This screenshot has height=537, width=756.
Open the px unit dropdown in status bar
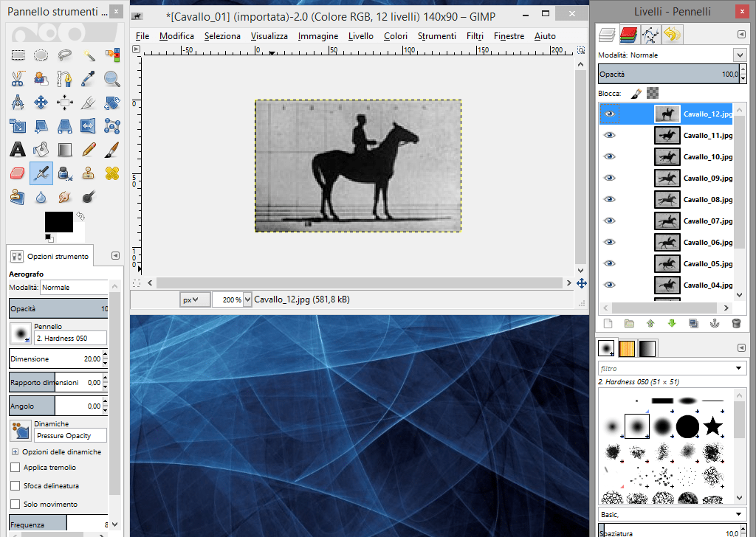coord(195,299)
